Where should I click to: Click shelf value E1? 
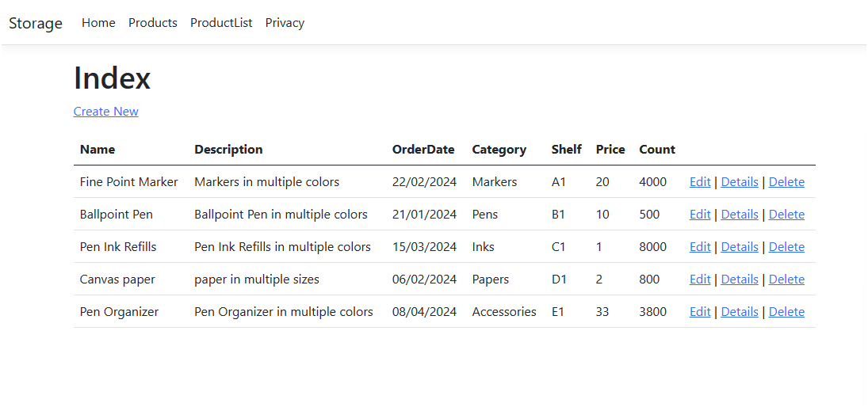558,312
